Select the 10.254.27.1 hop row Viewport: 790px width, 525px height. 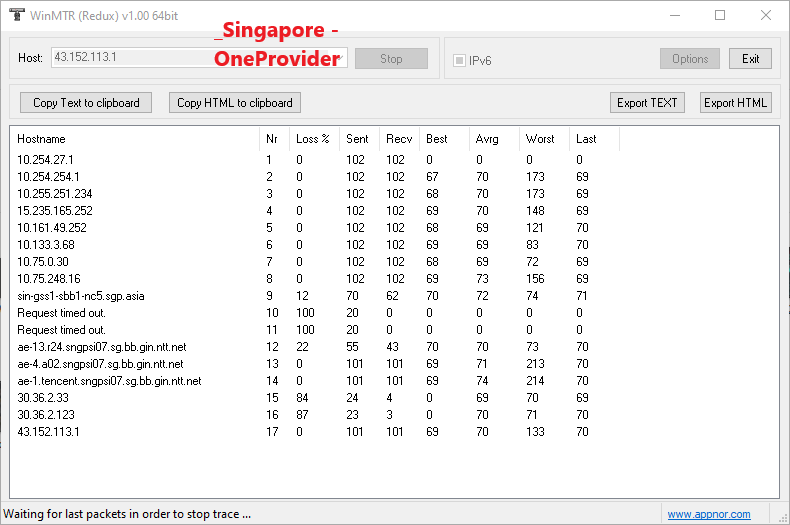click(x=315, y=160)
